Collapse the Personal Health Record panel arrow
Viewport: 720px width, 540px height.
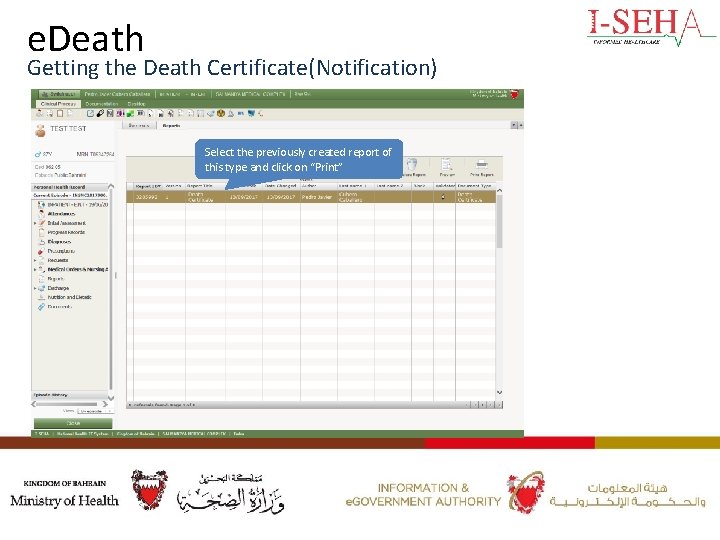(111, 187)
